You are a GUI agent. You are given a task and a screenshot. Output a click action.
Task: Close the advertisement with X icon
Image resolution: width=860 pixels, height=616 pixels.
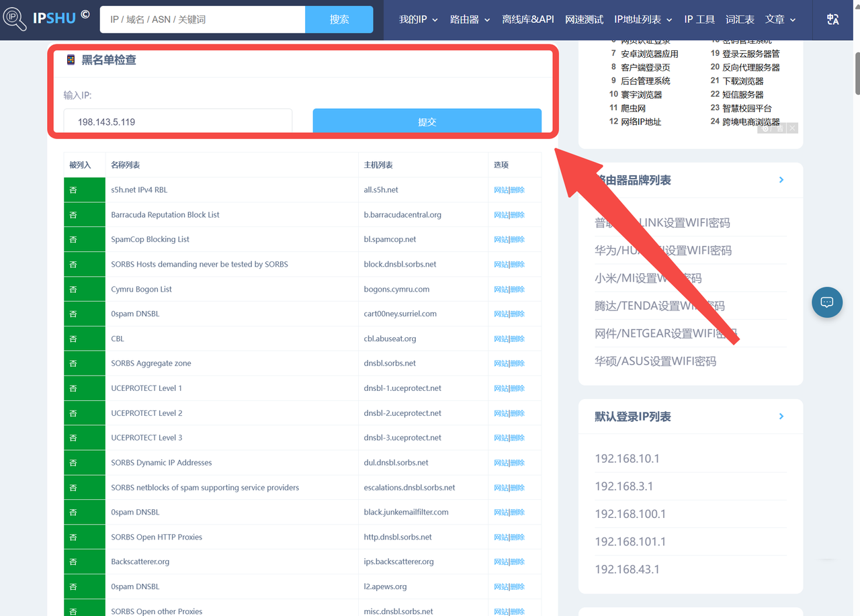click(x=792, y=128)
